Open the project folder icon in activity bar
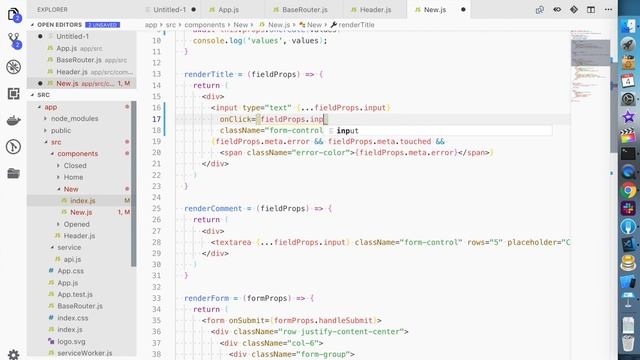640x360 pixels. (13, 173)
